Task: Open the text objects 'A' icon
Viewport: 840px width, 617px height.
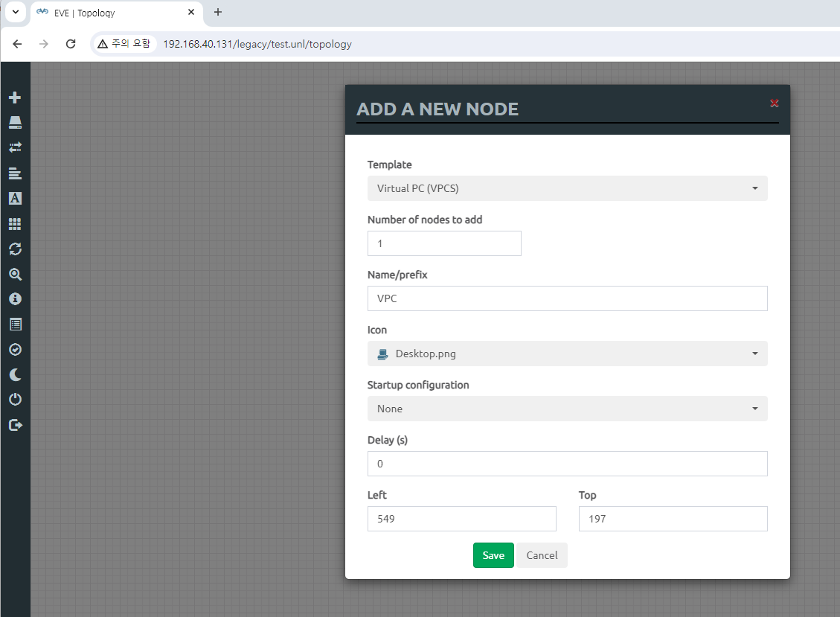Action: [15, 198]
